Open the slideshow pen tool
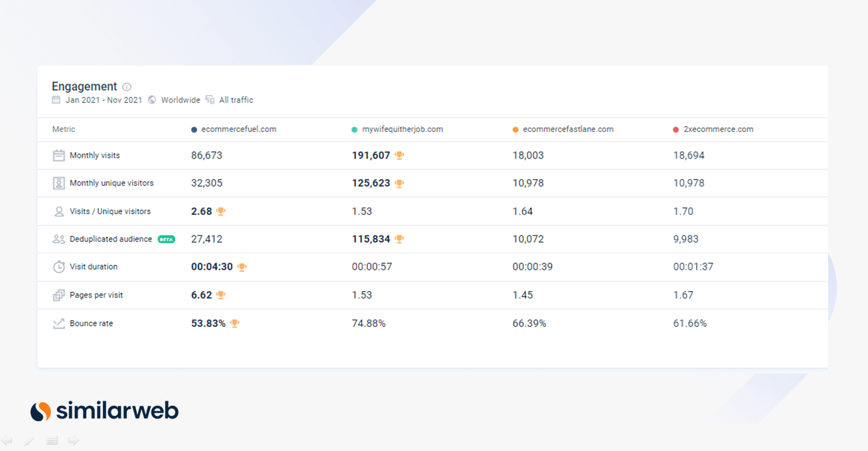868x451 pixels. (x=29, y=441)
